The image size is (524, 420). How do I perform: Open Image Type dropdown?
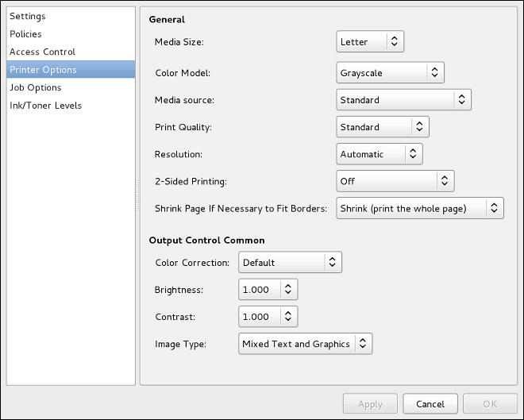coord(305,344)
